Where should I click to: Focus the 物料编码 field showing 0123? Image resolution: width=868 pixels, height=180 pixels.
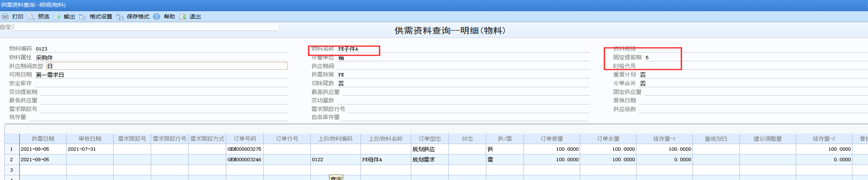[x=161, y=49]
